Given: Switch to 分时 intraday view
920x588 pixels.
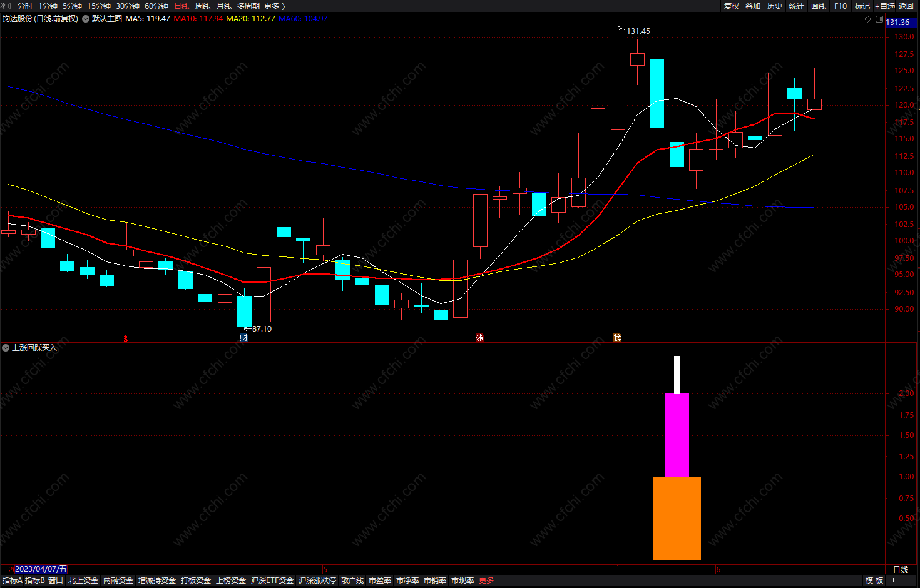Looking at the screenshot, I should (x=25, y=6).
